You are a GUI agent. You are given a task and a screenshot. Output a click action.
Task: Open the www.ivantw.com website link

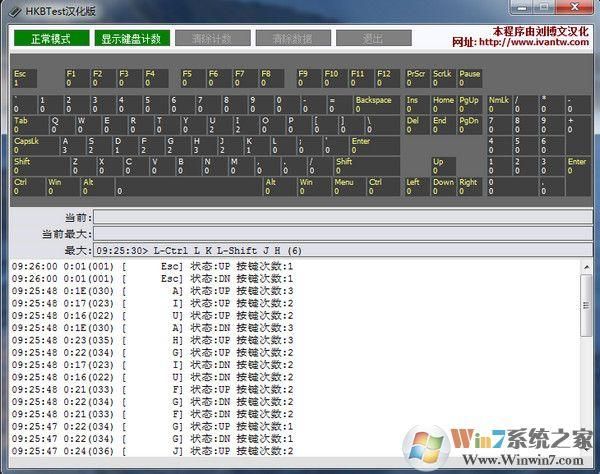pos(534,42)
